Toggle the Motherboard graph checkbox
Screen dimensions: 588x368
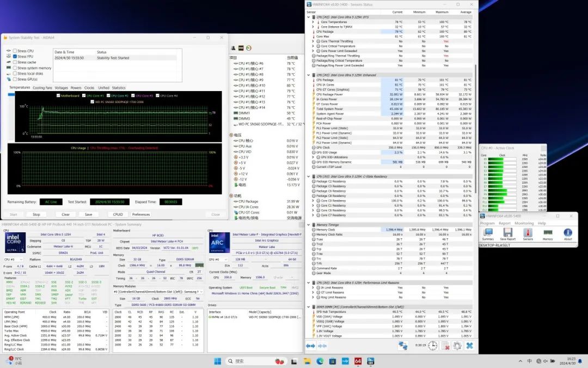tap(59, 95)
